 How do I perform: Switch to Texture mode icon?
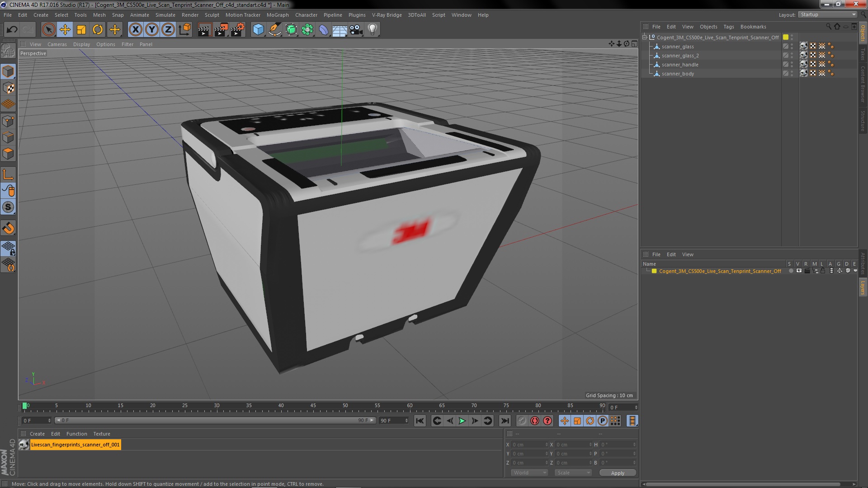coord(8,88)
